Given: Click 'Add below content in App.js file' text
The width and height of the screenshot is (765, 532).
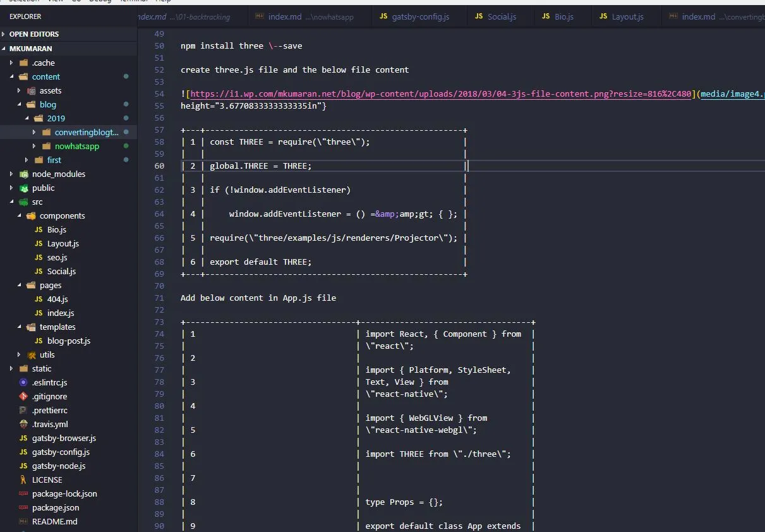Looking at the screenshot, I should click(258, 298).
